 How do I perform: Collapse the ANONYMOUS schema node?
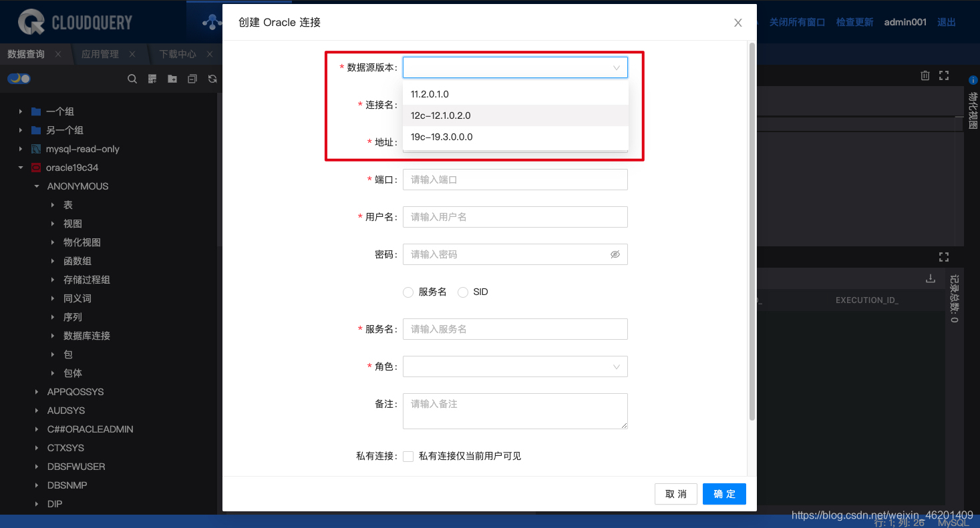click(37, 186)
